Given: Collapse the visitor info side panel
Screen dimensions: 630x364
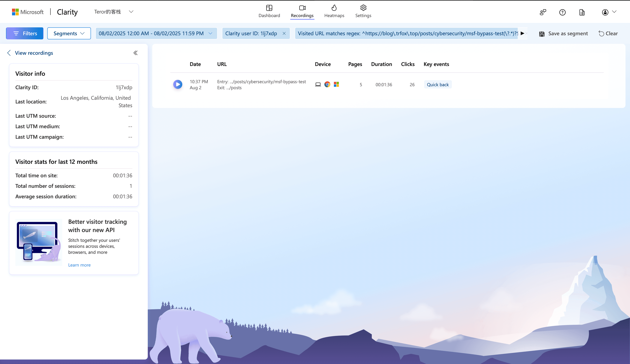Looking at the screenshot, I should tap(135, 53).
